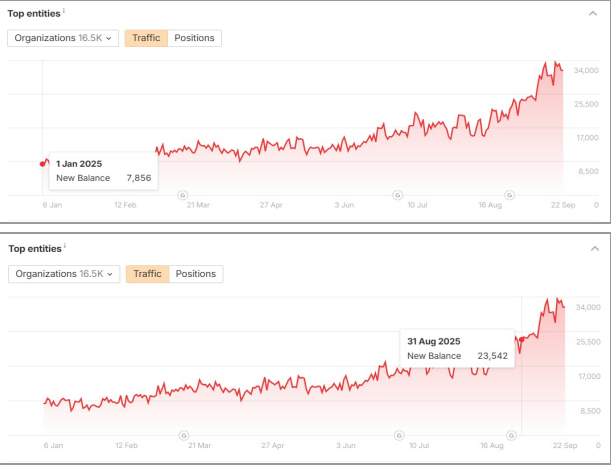This screenshot has width=611, height=467.
Task: Click the Google update marker near 21 Mar, lower chart
Action: [184, 435]
